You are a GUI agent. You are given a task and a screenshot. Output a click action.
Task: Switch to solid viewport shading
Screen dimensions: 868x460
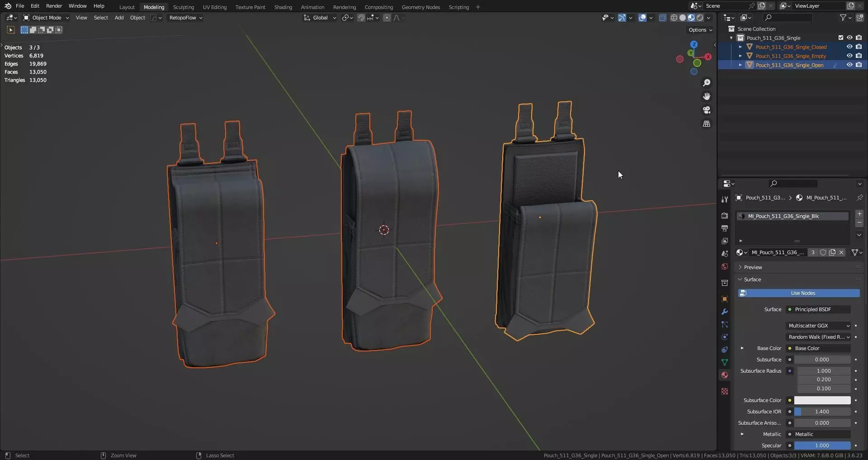click(x=683, y=18)
